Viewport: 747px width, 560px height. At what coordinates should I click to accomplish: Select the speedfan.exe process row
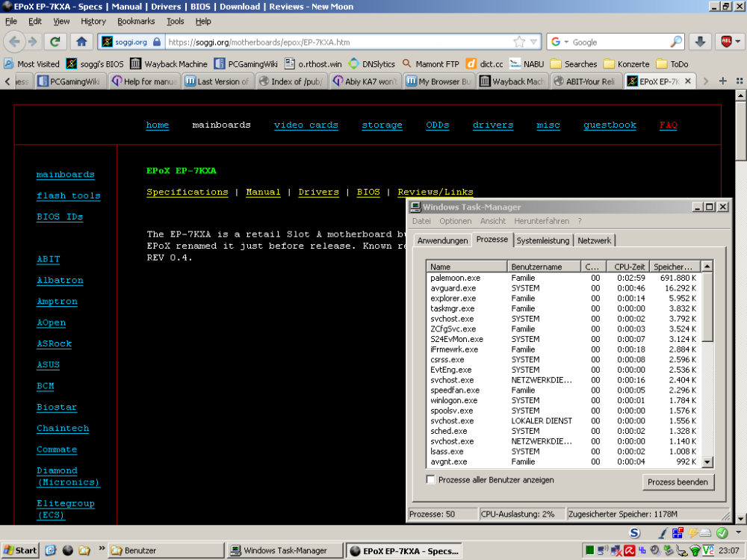click(565, 390)
